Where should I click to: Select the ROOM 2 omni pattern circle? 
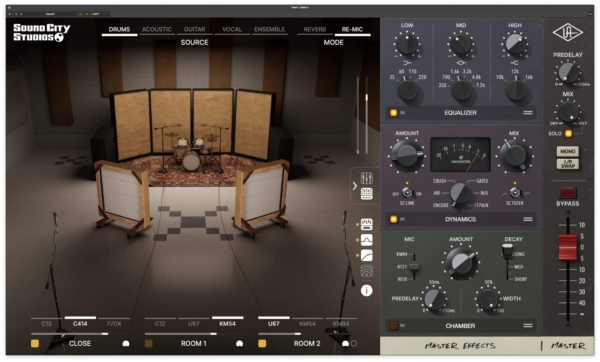(354, 344)
